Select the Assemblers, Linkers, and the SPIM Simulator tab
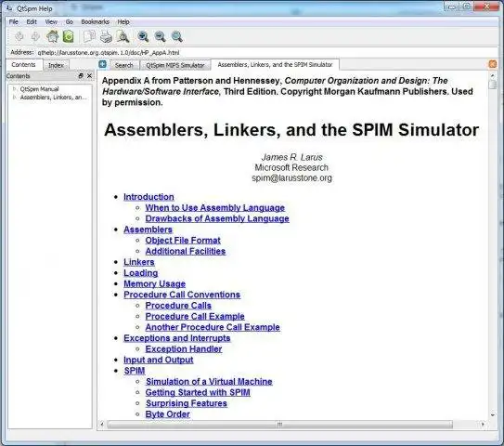504x446 pixels. pyautogui.click(x=275, y=65)
